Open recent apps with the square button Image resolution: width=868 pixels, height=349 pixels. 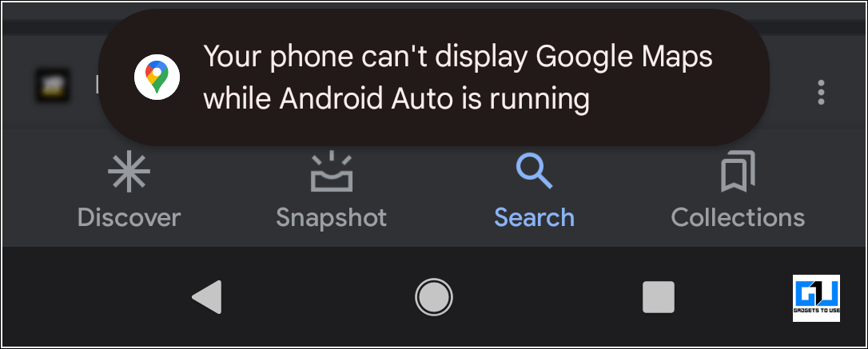point(659,297)
